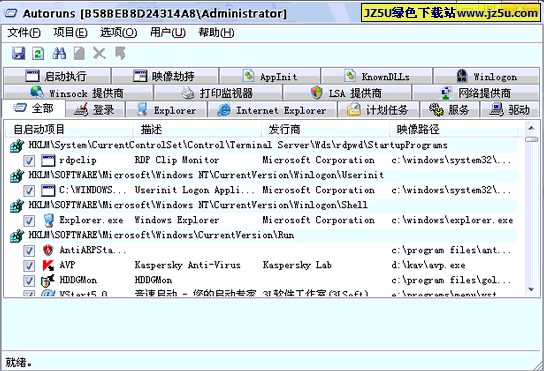The image size is (544, 371).
Task: Click registry icon of CurrentVersion\Run key
Action: tap(17, 236)
